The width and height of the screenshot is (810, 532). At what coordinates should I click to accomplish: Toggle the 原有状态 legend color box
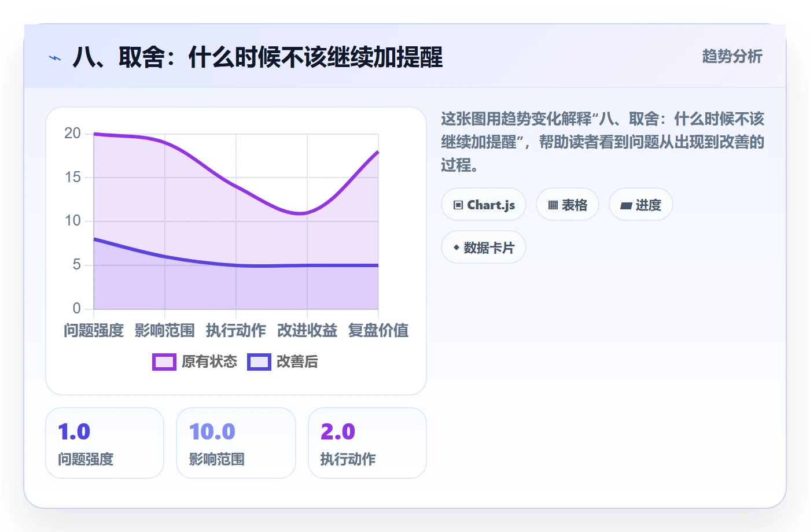(x=164, y=362)
